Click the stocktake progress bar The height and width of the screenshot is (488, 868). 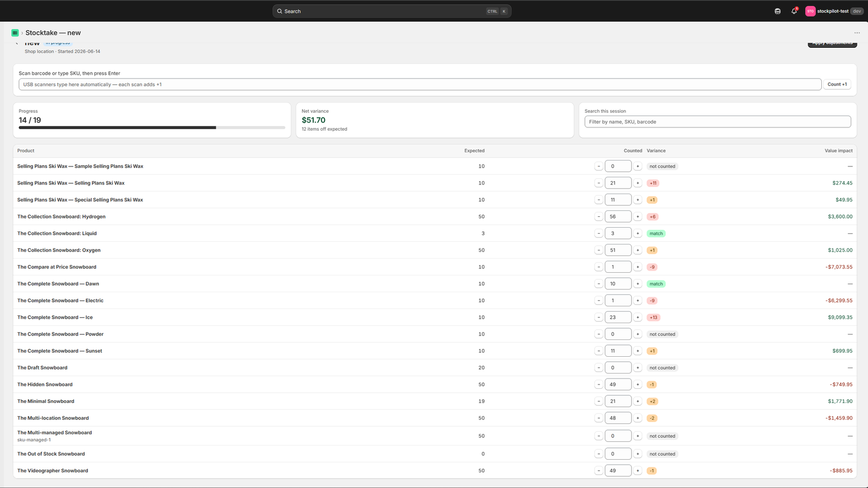click(152, 128)
